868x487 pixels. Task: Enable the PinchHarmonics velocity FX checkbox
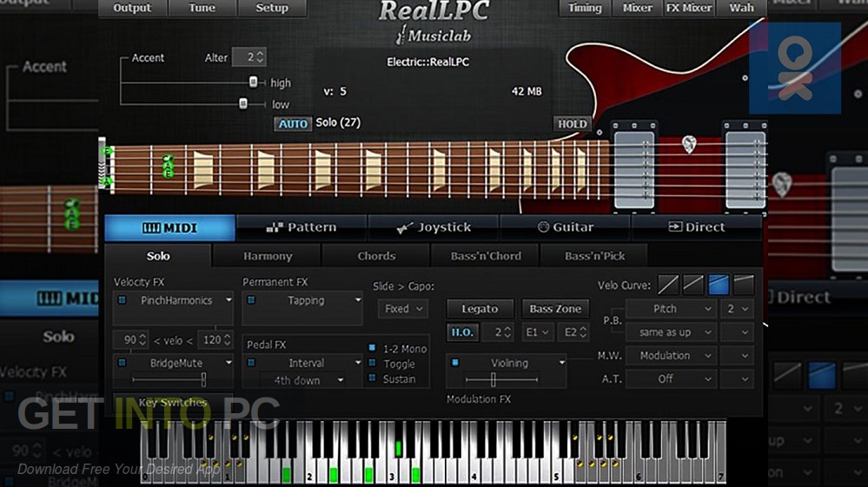click(123, 300)
